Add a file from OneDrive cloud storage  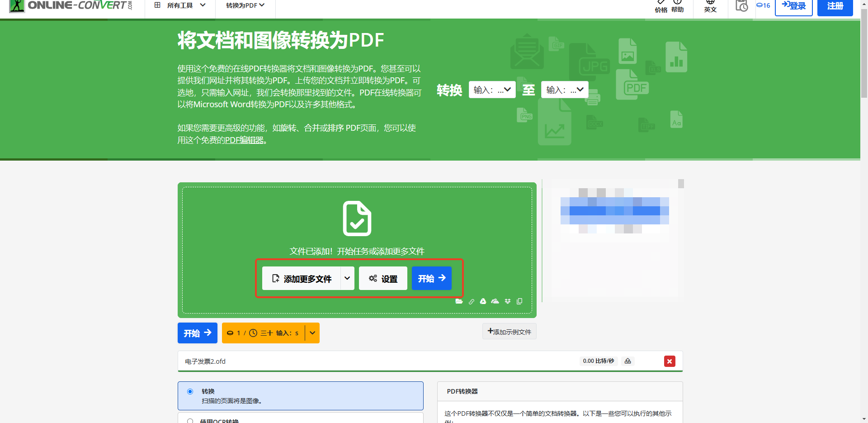pos(495,301)
